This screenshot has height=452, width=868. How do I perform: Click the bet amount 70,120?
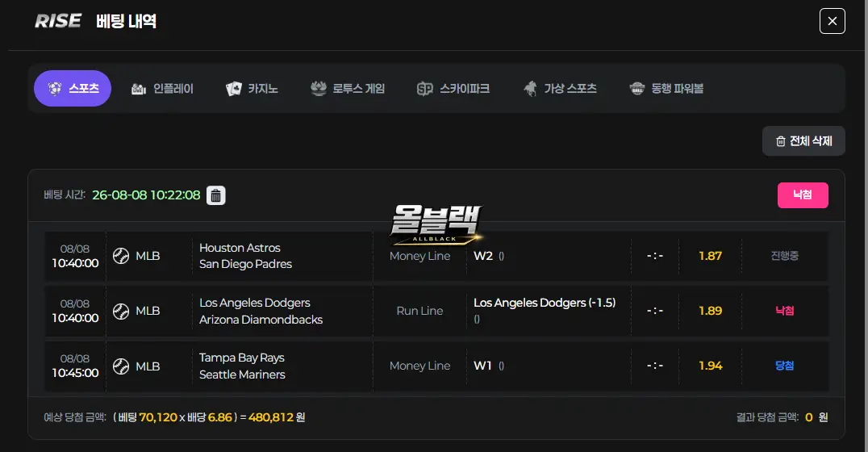pos(158,417)
